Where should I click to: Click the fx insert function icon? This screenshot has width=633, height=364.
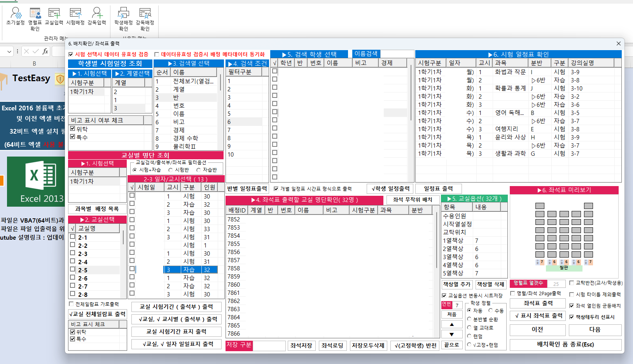45,51
